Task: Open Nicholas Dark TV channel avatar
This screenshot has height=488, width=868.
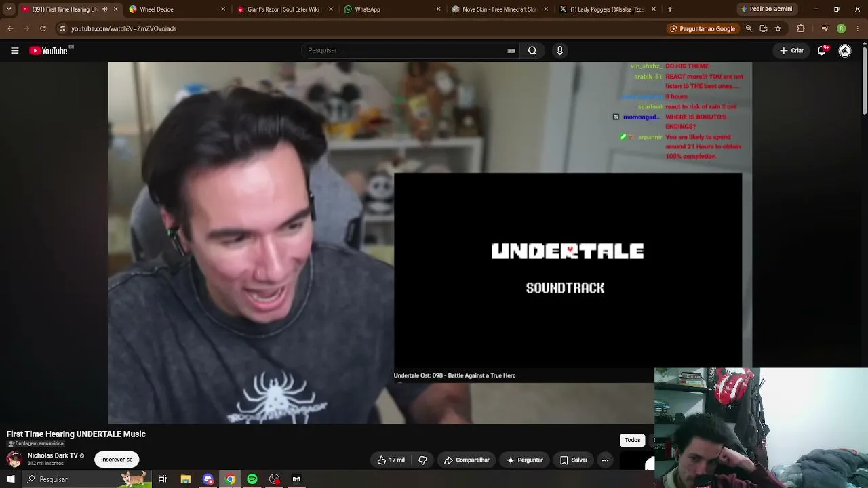Action: [x=14, y=459]
